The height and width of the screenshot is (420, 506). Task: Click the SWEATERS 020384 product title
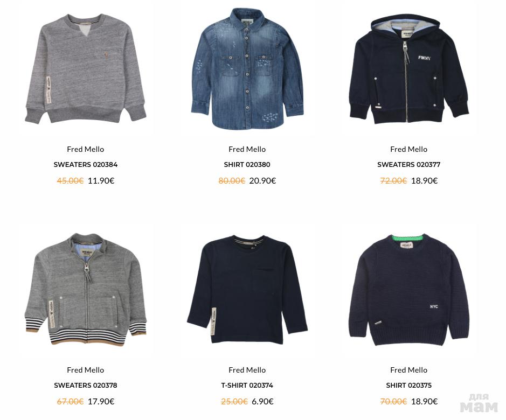(x=86, y=165)
